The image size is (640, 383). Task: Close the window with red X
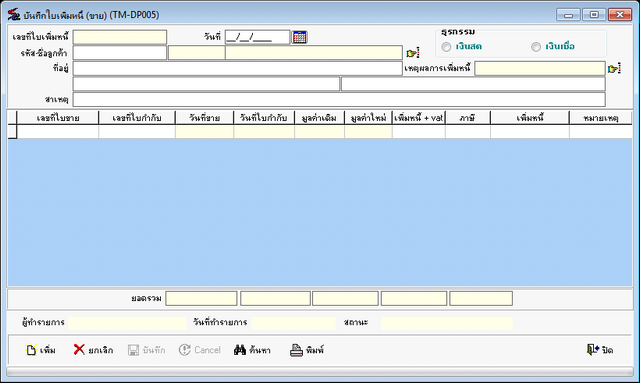pos(620,15)
